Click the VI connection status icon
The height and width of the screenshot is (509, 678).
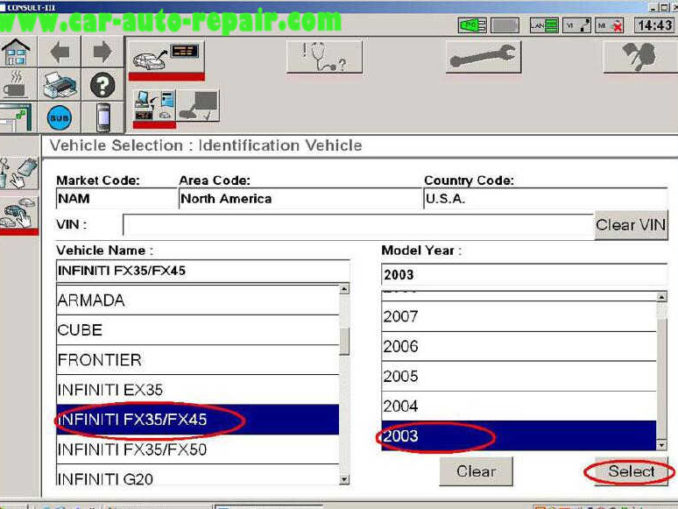(x=577, y=25)
